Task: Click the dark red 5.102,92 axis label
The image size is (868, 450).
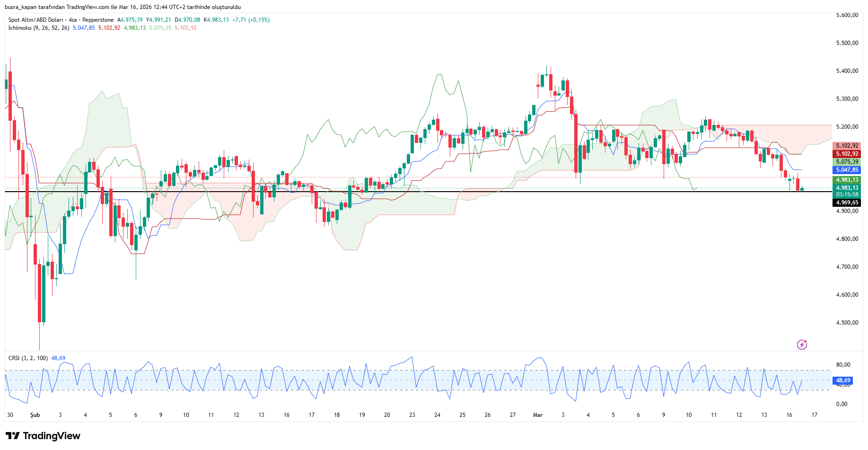Action: click(846, 154)
